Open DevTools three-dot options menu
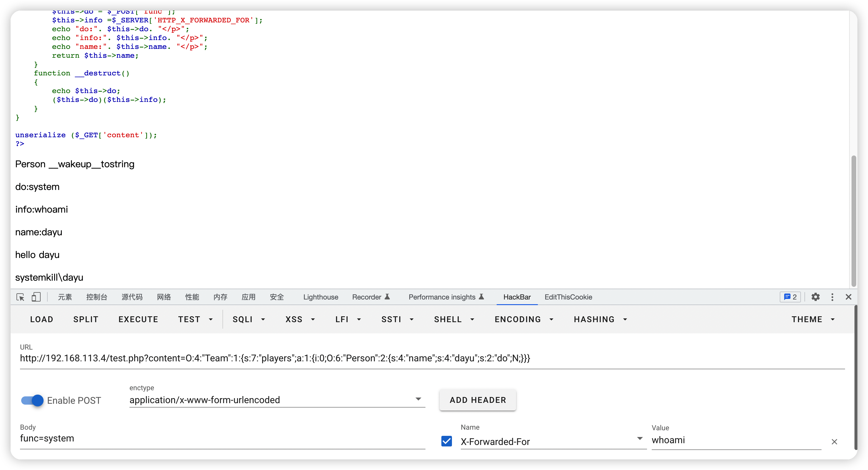 coord(832,297)
